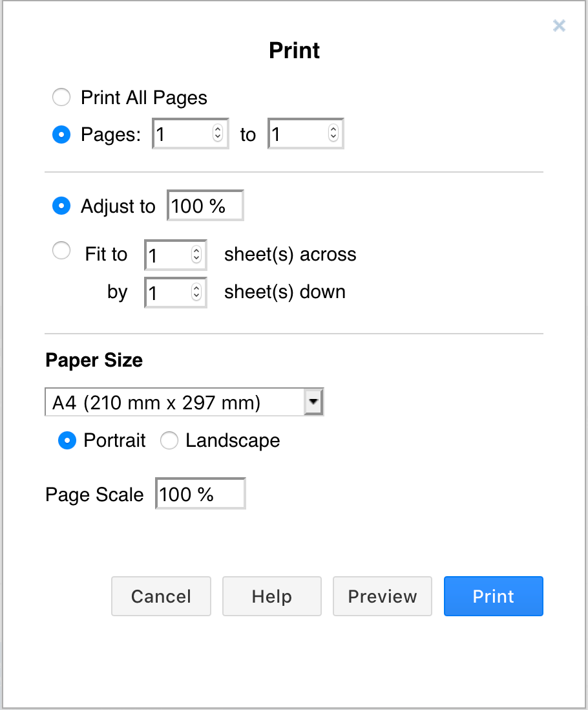The width and height of the screenshot is (588, 710).
Task: Switch orientation to Portrait
Action: pos(67,440)
